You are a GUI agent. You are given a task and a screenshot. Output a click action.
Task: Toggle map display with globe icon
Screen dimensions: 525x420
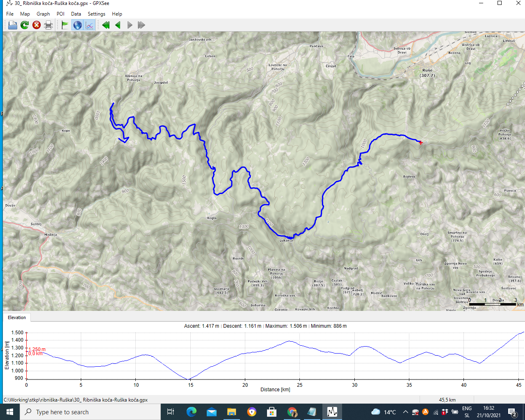tap(77, 25)
